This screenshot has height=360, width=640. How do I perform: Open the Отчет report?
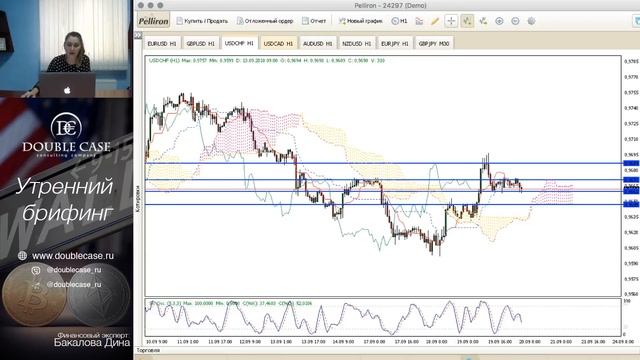pos(314,21)
